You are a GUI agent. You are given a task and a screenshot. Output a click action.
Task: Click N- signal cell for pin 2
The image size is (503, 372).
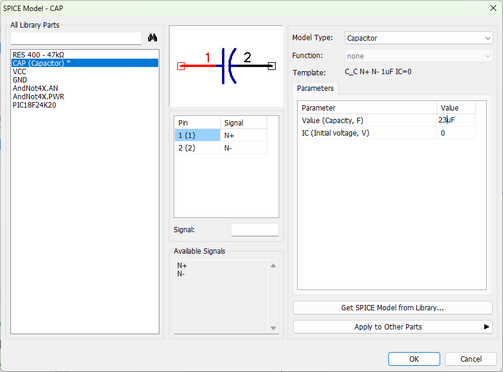point(243,148)
